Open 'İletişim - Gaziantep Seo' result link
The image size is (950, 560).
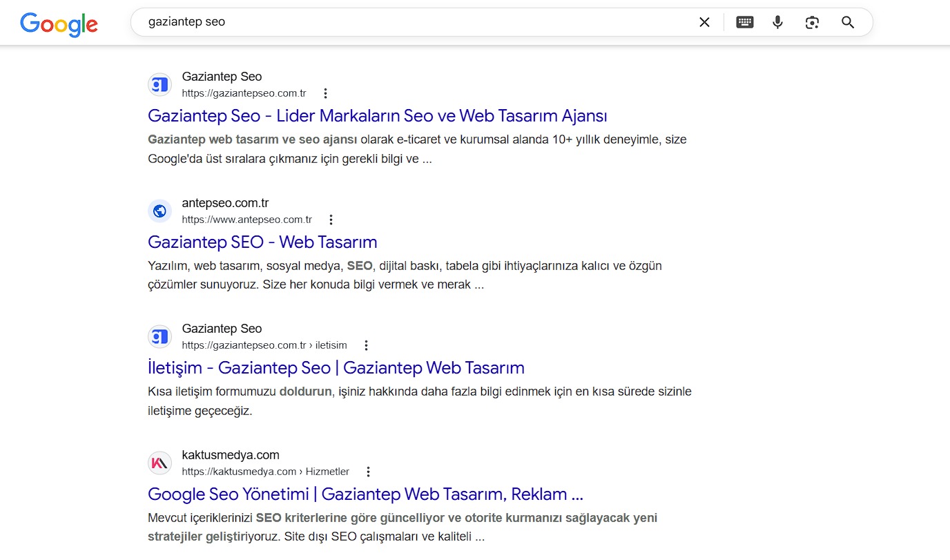pos(336,367)
